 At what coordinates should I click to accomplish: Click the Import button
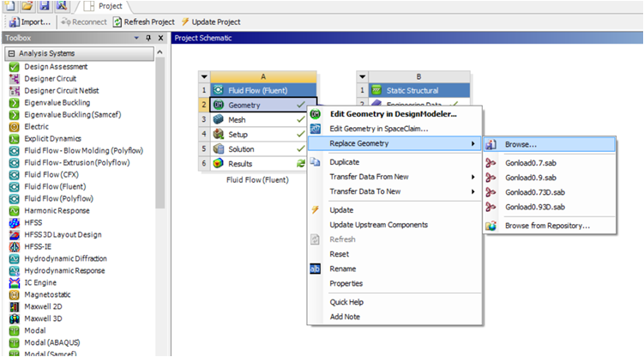tap(30, 22)
